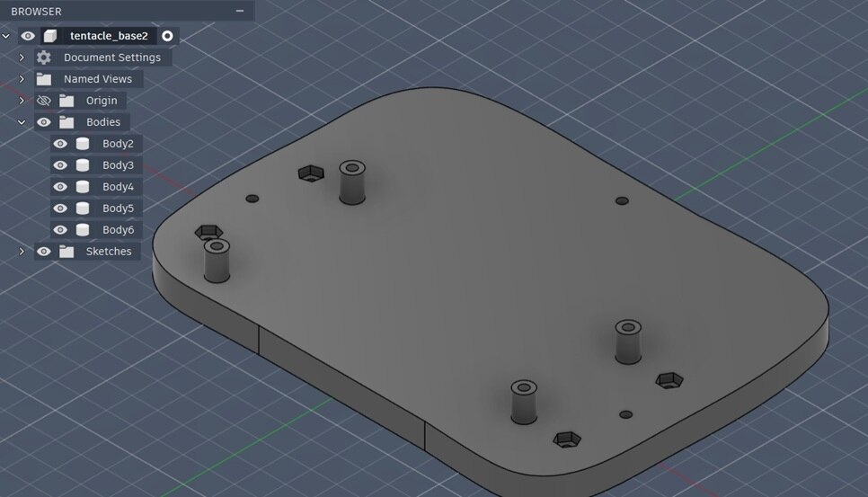This screenshot has height=497, width=868.
Task: Hide all Bodies with eye icon
Action: point(44,122)
